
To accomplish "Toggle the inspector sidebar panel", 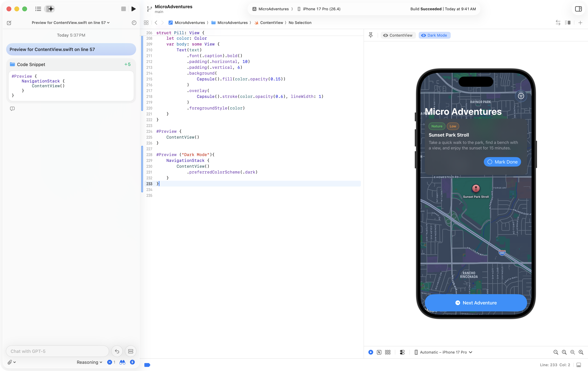I will (x=578, y=9).
